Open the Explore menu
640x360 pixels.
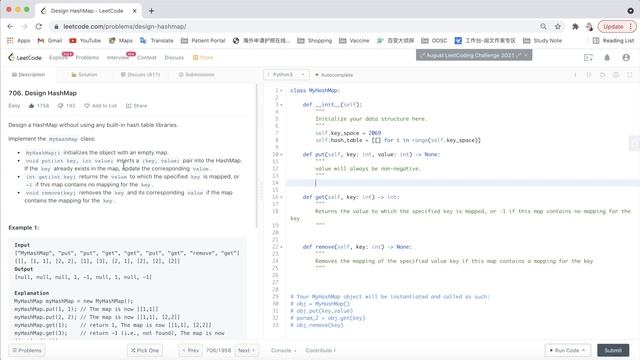[58, 58]
